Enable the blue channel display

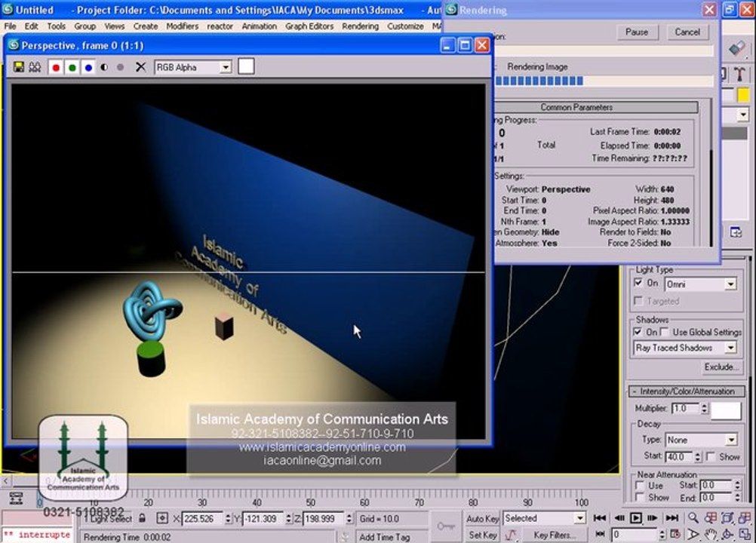coord(88,67)
